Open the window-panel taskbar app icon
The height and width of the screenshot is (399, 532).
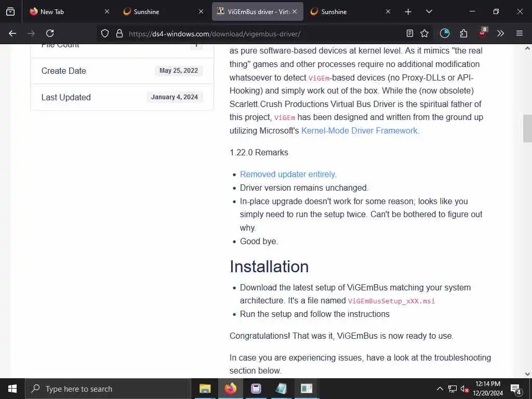coord(307,389)
